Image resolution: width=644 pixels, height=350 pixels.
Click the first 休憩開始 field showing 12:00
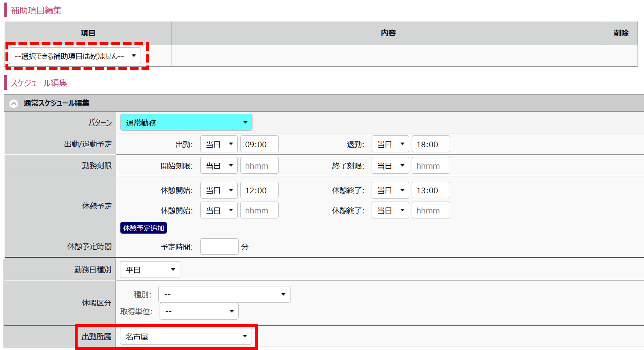(x=259, y=190)
